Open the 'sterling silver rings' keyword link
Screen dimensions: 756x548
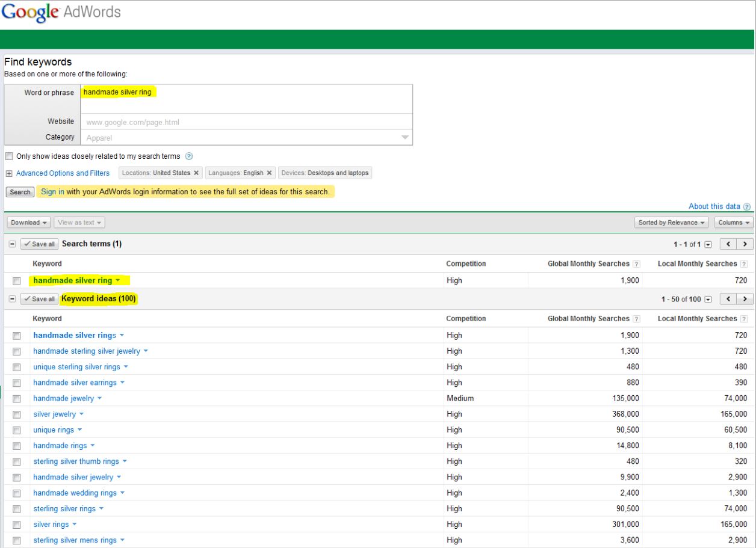pyautogui.click(x=64, y=510)
